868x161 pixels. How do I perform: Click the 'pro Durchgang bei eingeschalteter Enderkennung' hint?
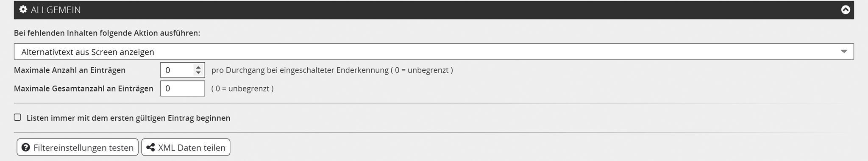(300, 70)
